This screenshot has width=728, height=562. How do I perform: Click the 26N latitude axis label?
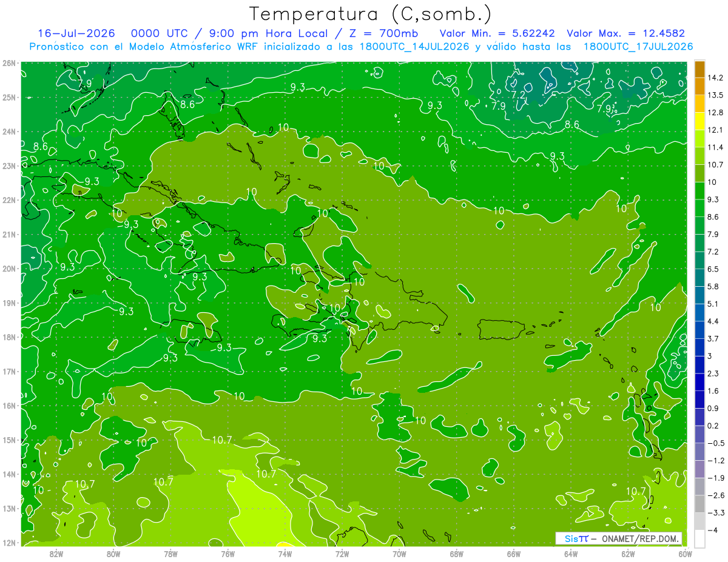pyautogui.click(x=8, y=62)
